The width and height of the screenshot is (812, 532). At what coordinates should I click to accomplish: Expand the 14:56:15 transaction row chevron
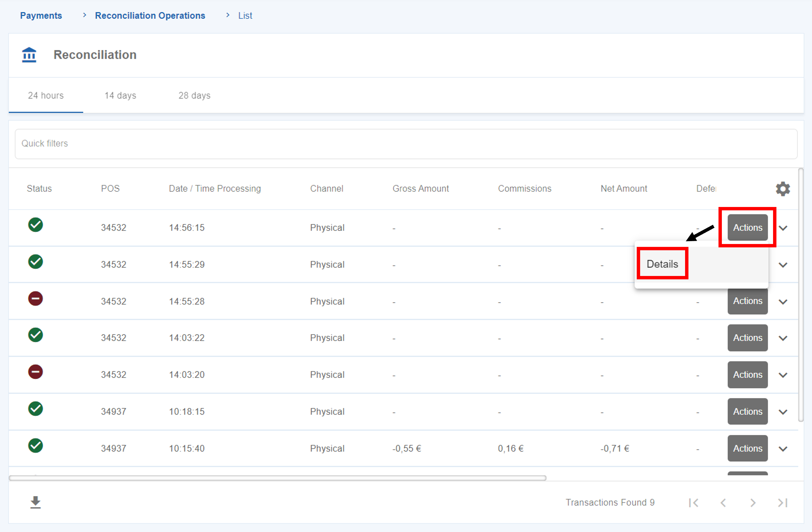point(783,228)
